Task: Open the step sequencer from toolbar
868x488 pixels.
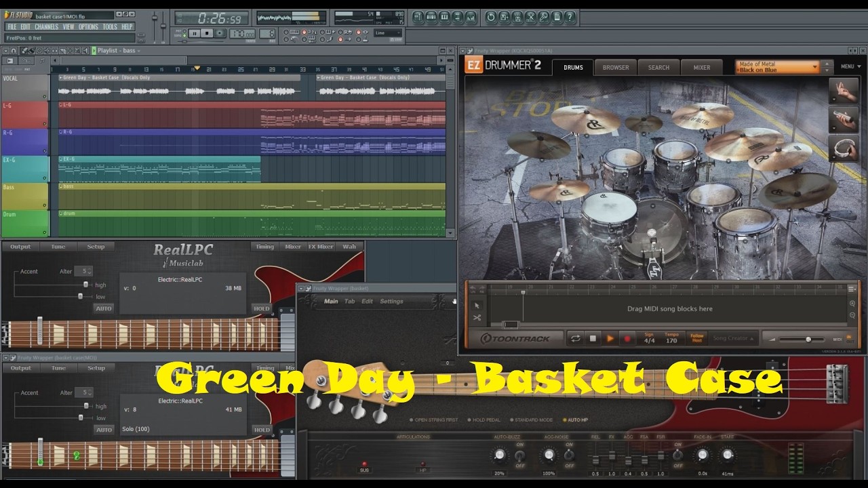Action: tap(431, 17)
